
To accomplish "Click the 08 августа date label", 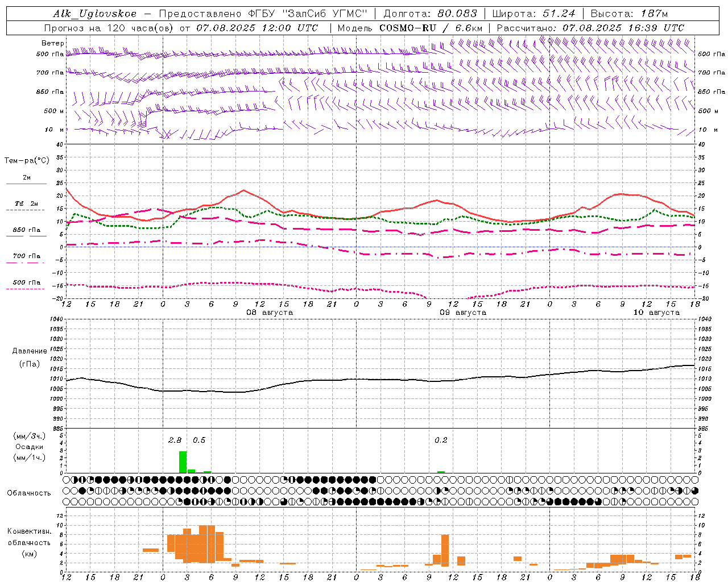I will pos(270,313).
